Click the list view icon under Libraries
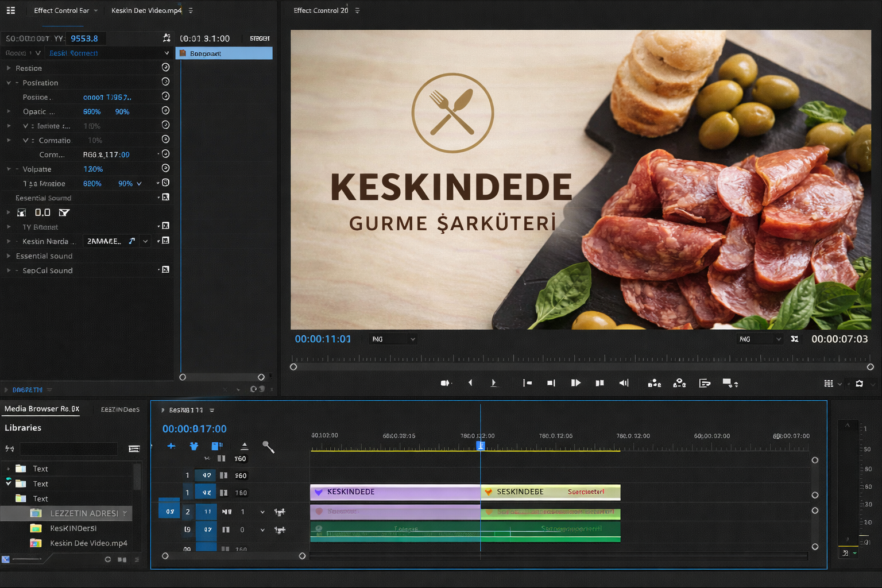This screenshot has width=882, height=588. tap(134, 448)
